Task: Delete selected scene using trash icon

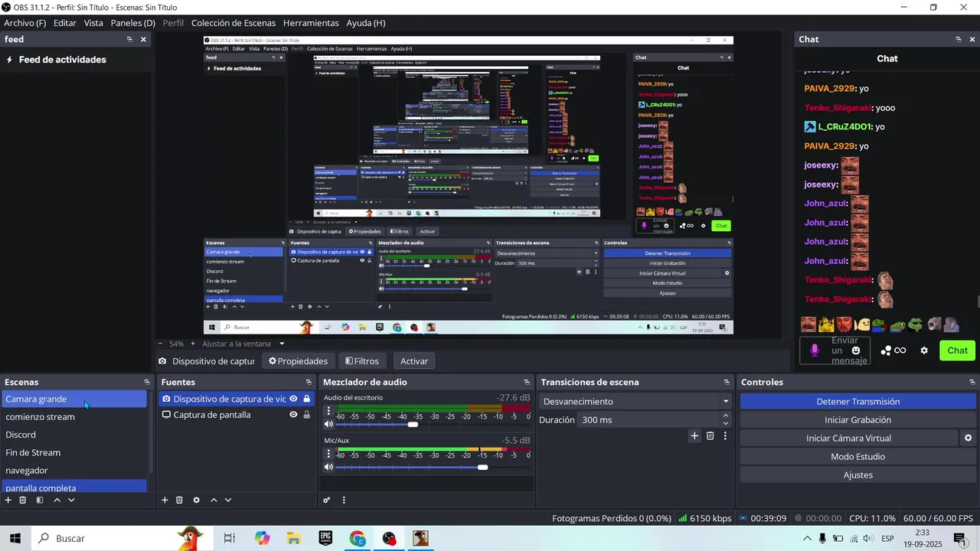Action: (23, 500)
